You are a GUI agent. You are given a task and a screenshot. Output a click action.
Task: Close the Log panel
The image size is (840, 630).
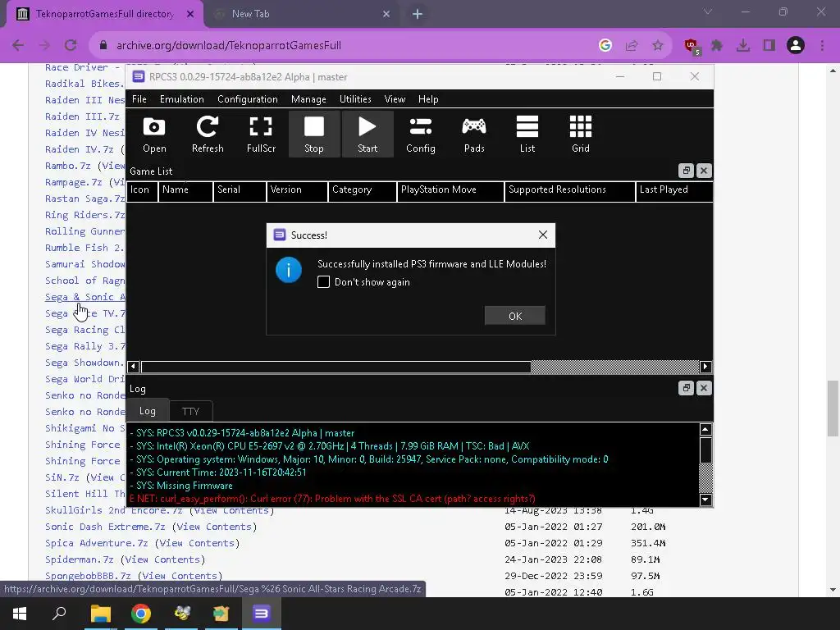click(x=704, y=388)
